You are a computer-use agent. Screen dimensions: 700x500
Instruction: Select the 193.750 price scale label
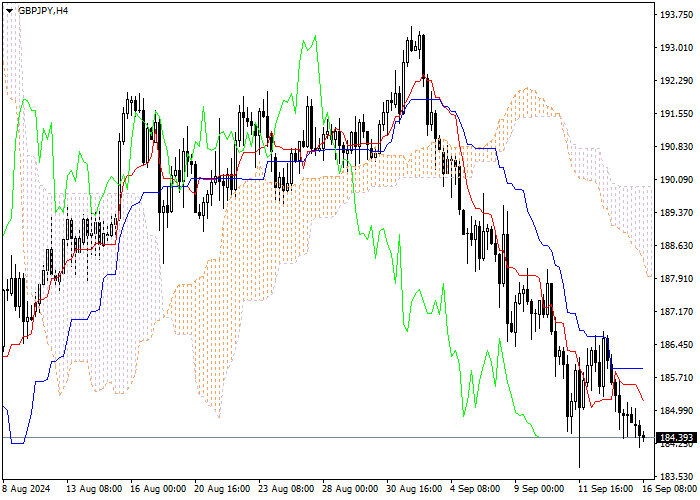pyautogui.click(x=676, y=15)
